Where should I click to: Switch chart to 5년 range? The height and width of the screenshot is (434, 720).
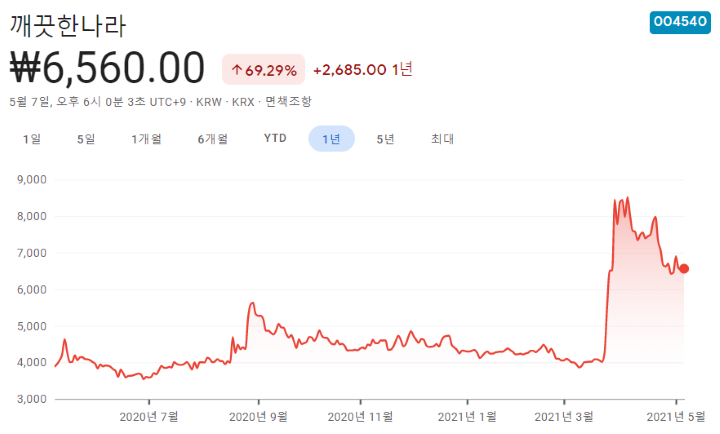385,139
